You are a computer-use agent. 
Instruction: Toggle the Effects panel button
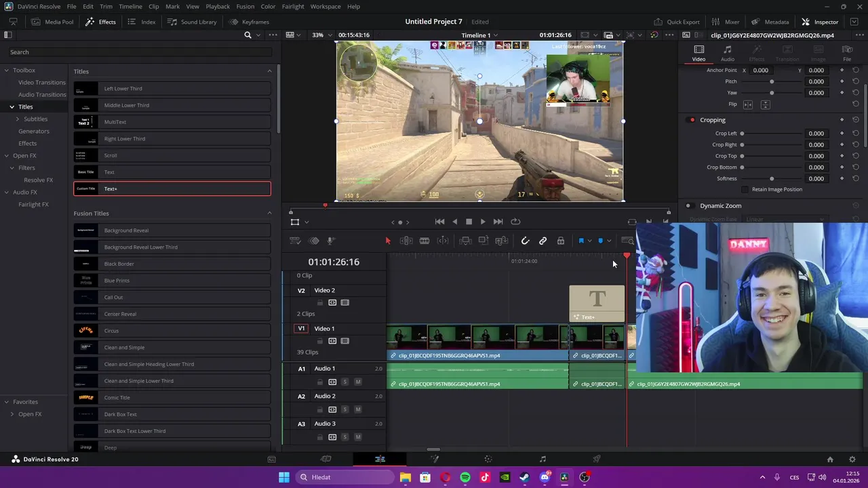point(100,22)
